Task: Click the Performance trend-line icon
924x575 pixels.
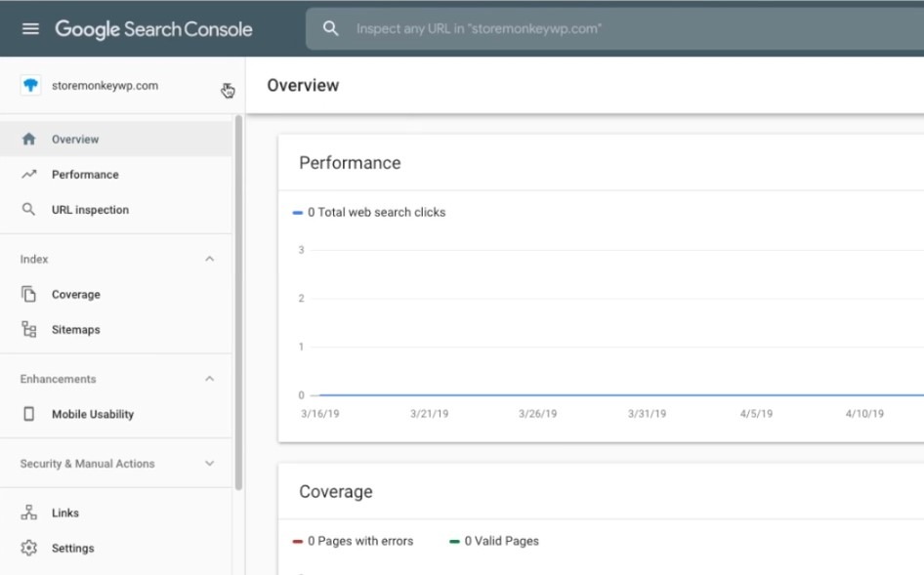Action: (29, 175)
